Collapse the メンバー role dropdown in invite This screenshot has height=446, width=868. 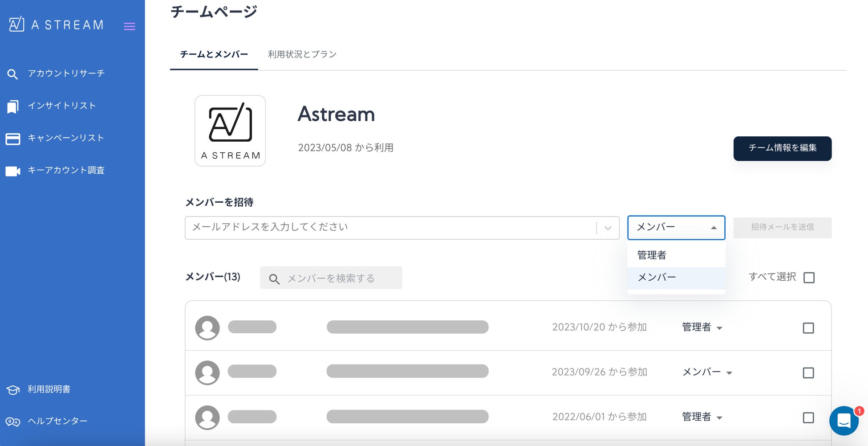(676, 228)
